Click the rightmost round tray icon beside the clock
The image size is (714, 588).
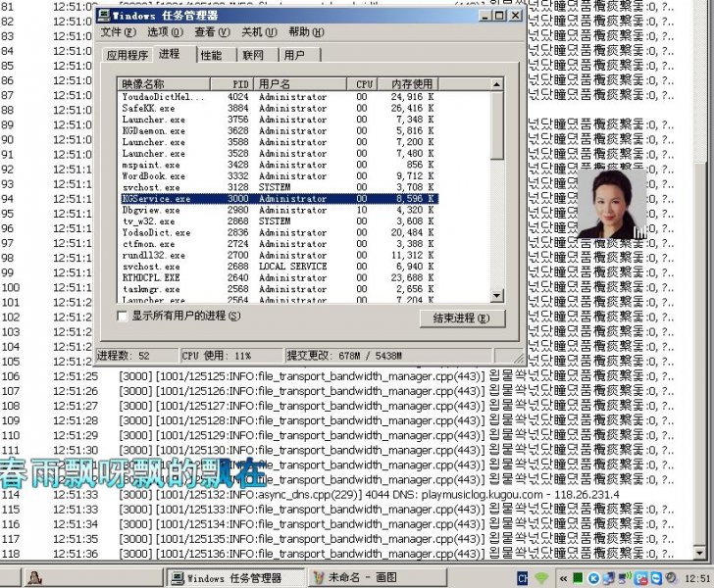pos(671,578)
